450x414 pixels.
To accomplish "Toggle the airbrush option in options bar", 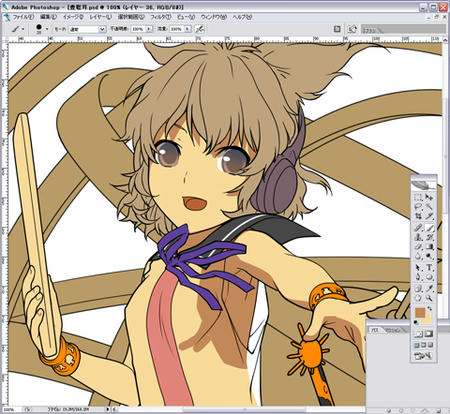I will 200,29.
